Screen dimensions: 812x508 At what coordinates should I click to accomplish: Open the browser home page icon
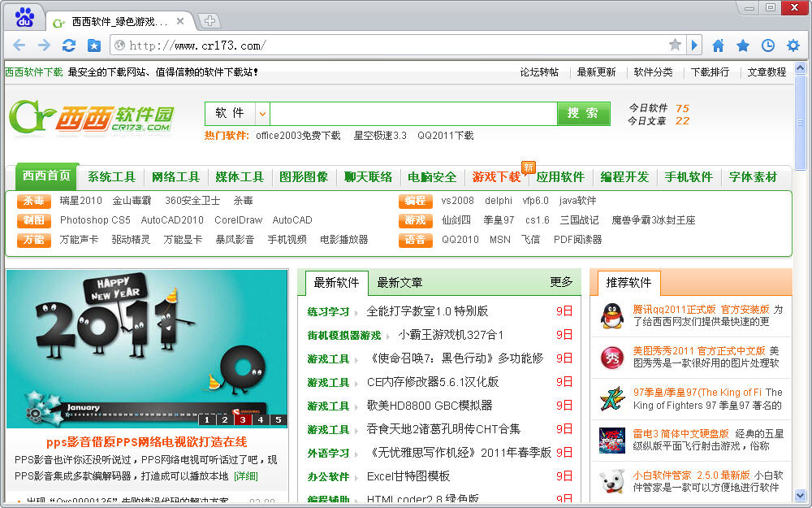click(x=718, y=46)
